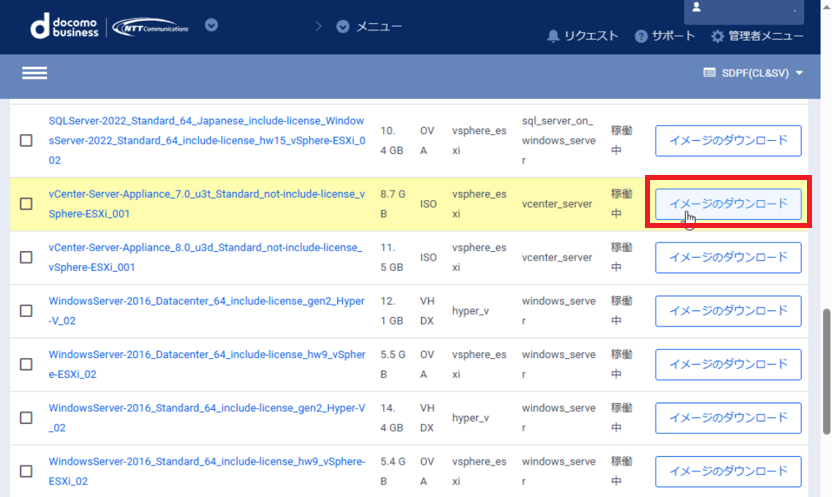Image resolution: width=832 pixels, height=497 pixels.
Task: Open vCenter-Server-Appliance_8.0_u3d image link
Action: (206, 257)
